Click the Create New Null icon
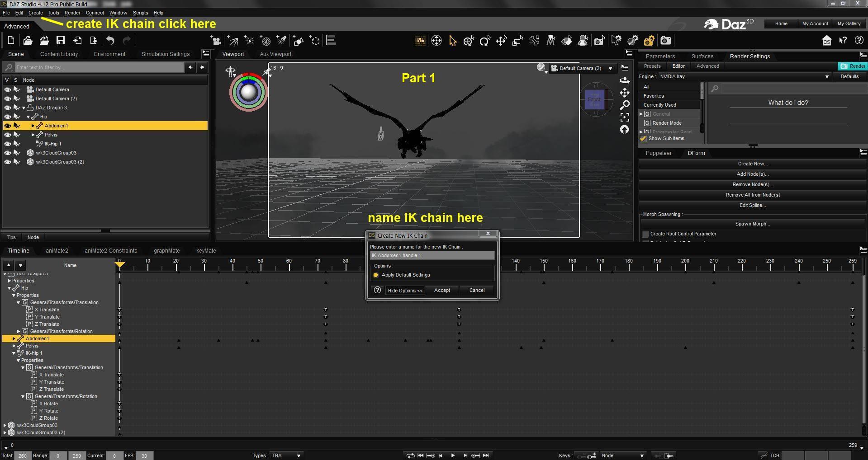Screen dimensions: 868x460 pos(315,41)
